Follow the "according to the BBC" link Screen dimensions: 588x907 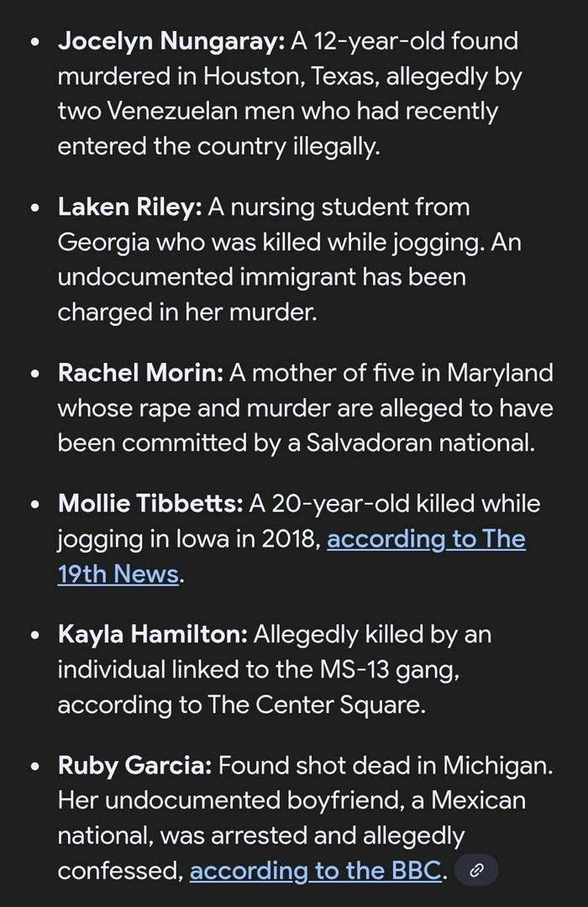coord(316,871)
